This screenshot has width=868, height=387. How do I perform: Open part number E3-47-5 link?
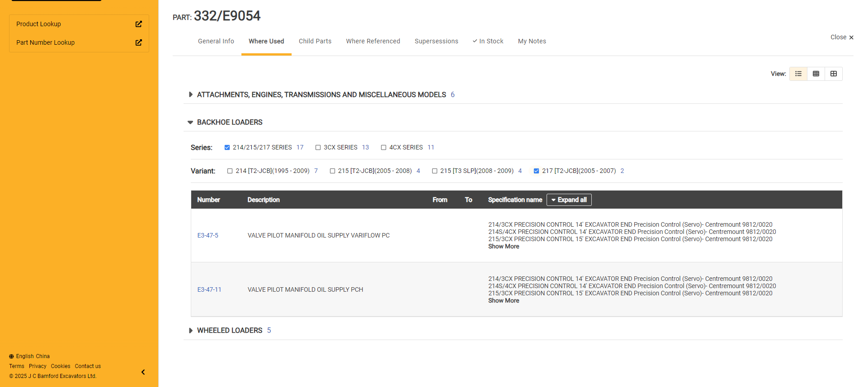208,235
